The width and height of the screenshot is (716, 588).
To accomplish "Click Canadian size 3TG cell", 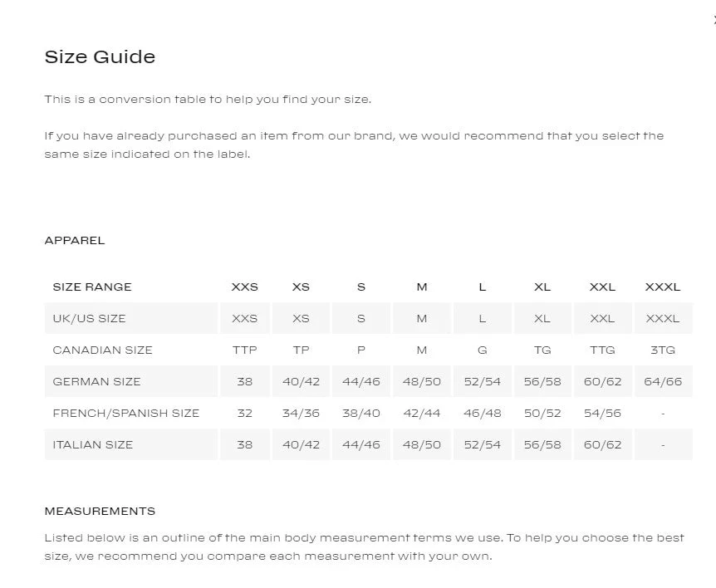I will (x=662, y=350).
